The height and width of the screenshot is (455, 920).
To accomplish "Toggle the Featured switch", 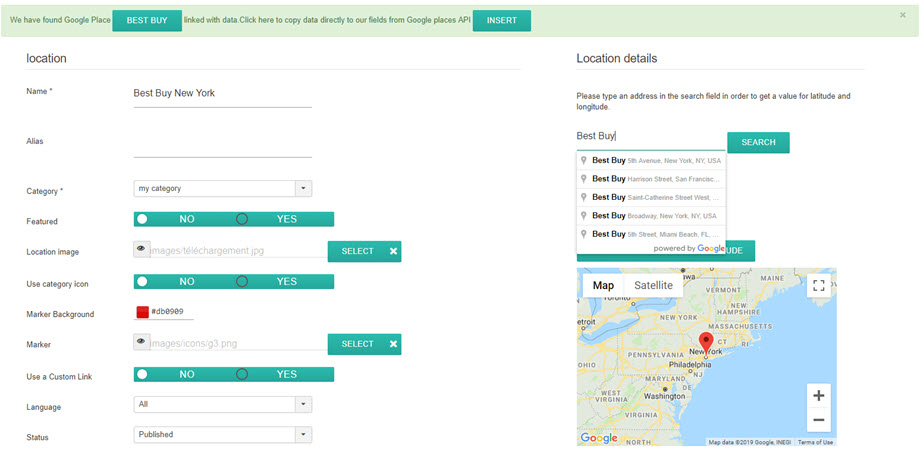I will pyautogui.click(x=234, y=219).
